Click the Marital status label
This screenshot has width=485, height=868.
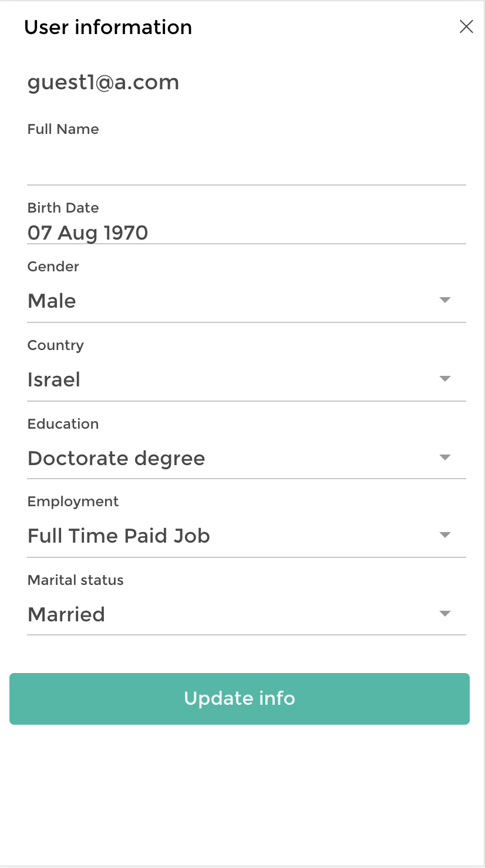click(x=75, y=580)
